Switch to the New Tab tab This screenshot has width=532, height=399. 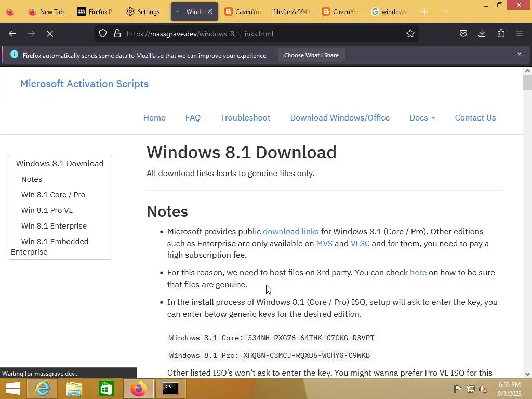46,11
